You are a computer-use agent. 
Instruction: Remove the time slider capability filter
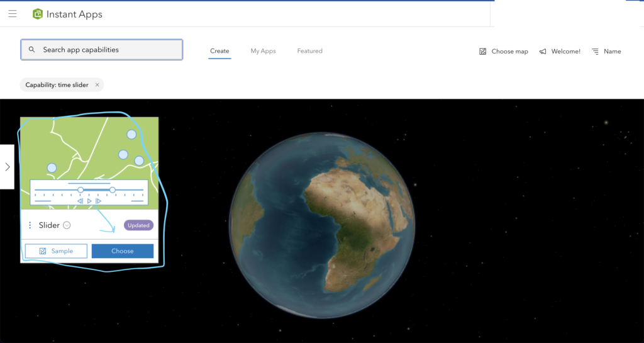point(97,85)
